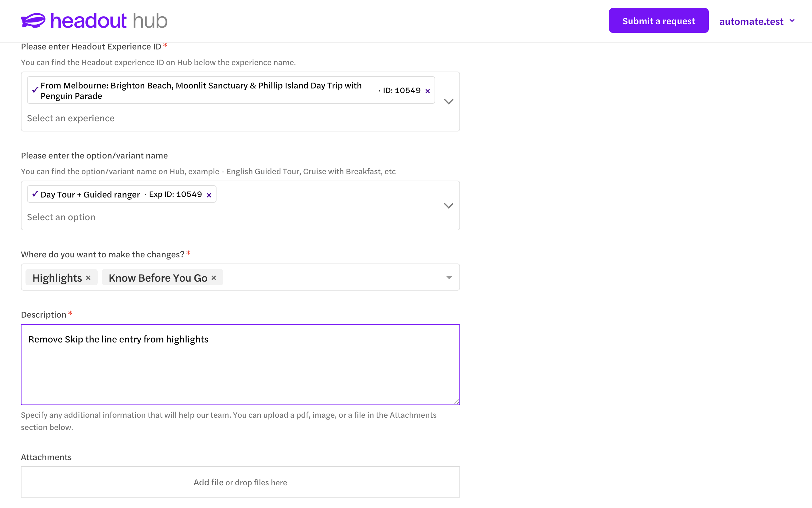Click the Headout blimp logo icon
This screenshot has height=508, width=812.
[33, 21]
